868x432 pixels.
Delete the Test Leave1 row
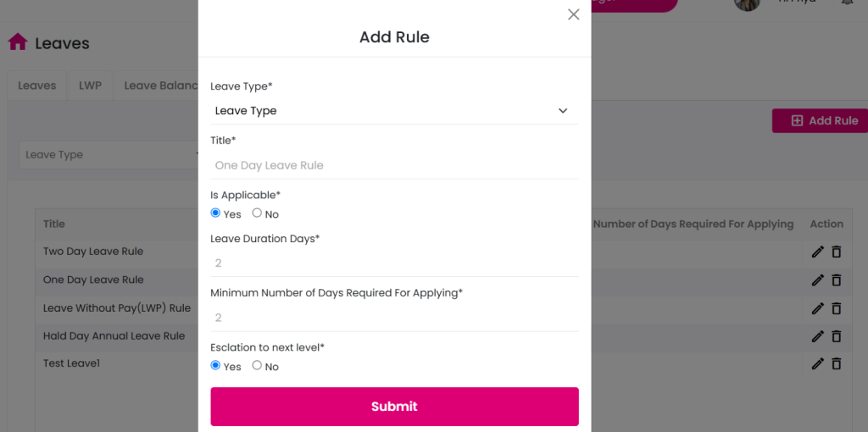(837, 363)
